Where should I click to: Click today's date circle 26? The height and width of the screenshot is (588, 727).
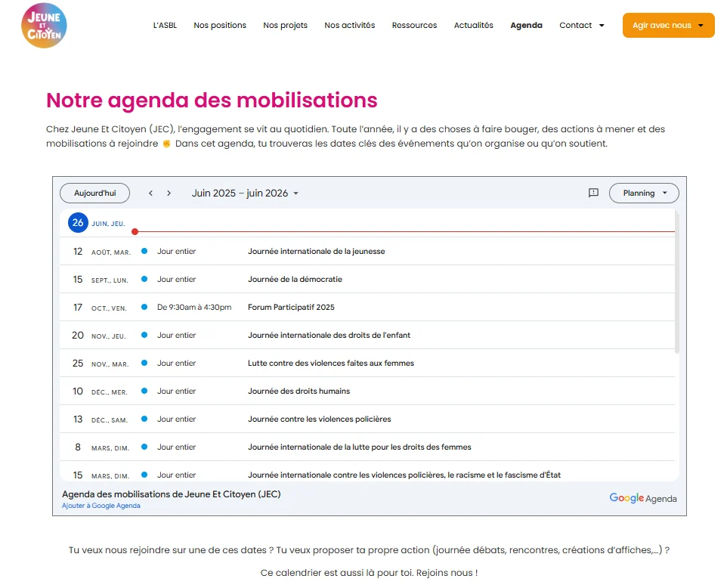pyautogui.click(x=78, y=223)
